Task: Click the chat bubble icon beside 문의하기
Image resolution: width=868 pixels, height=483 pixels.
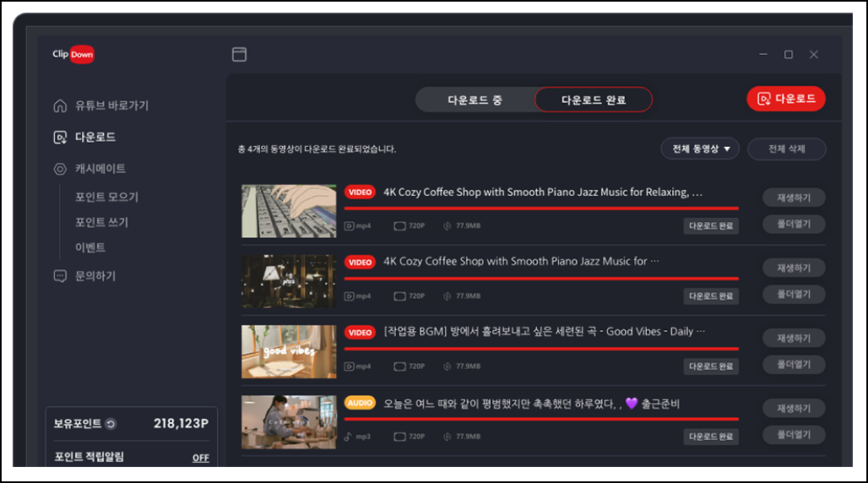Action: (60, 276)
